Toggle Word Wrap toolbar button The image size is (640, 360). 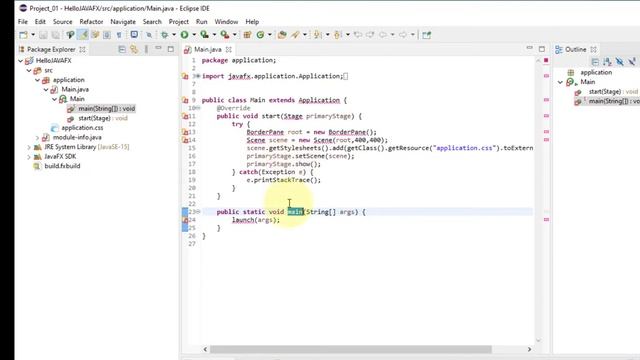(96, 35)
